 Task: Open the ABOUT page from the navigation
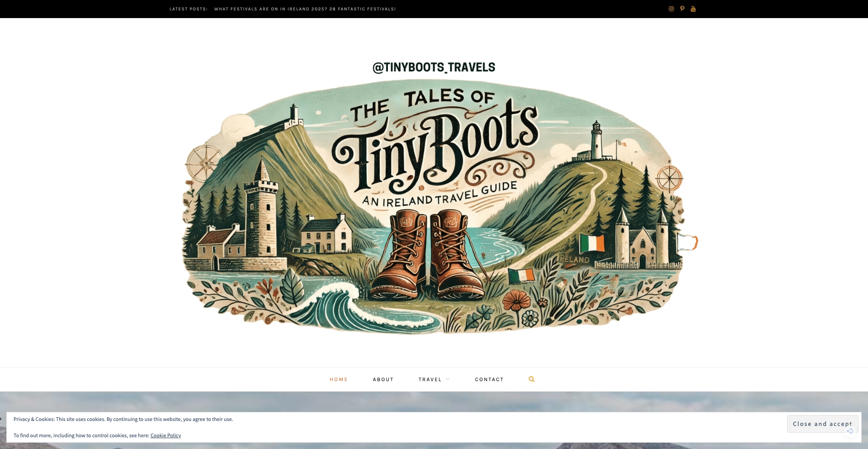click(383, 379)
